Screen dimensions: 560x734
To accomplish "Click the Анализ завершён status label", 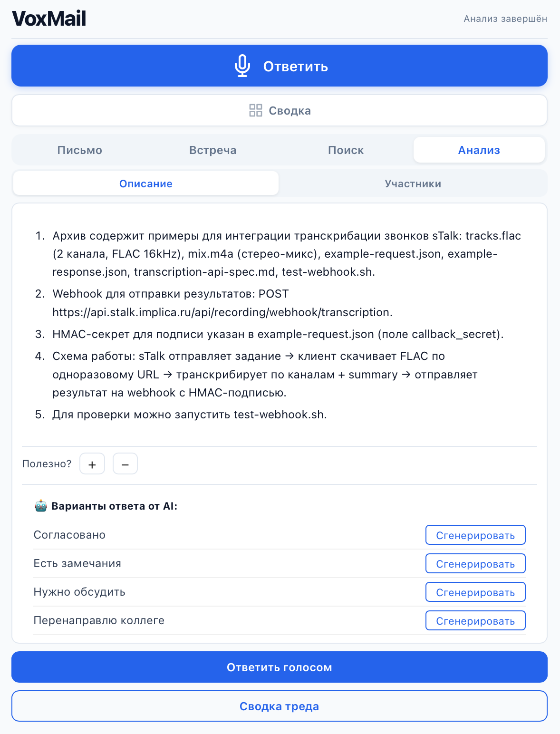I will pos(505,19).
